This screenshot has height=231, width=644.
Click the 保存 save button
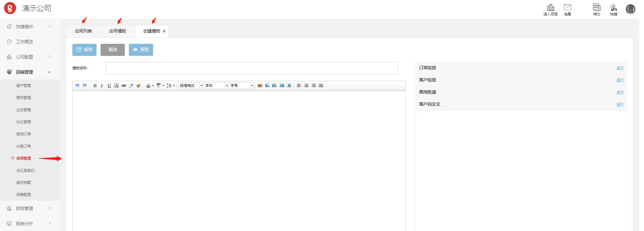click(84, 50)
